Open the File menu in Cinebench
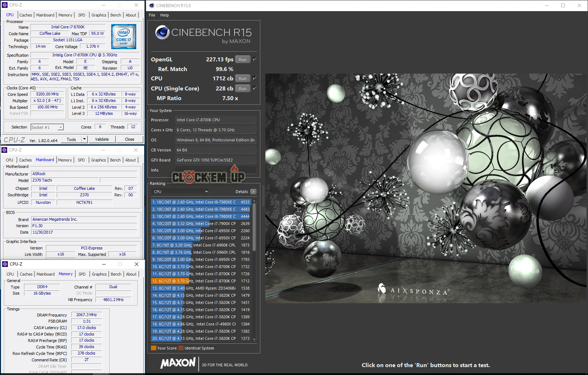 click(x=152, y=15)
